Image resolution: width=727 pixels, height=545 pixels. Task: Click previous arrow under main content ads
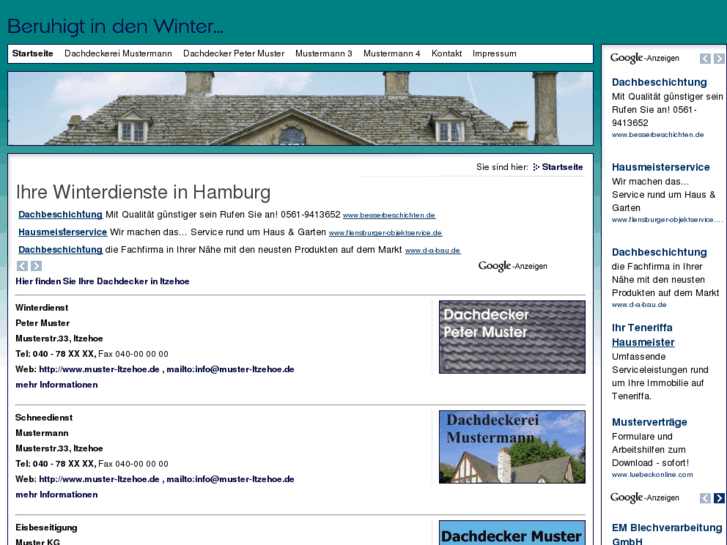click(22, 266)
